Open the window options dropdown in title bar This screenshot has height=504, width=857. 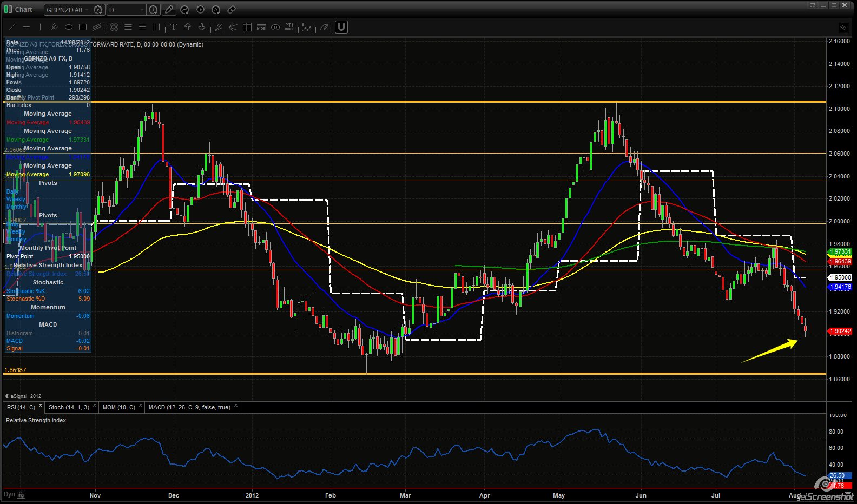812,5
